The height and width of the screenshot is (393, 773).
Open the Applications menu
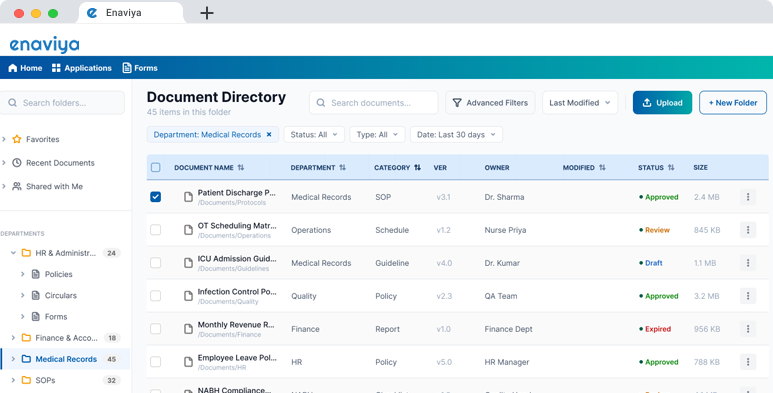[x=82, y=68]
